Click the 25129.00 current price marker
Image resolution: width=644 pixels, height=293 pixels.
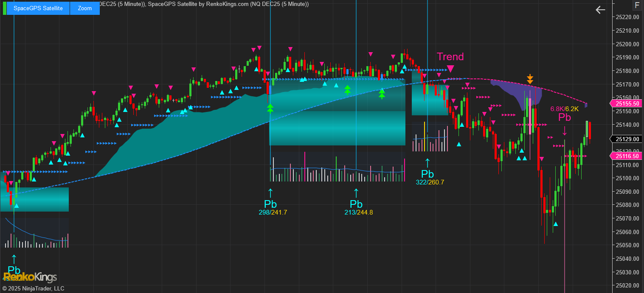tap(626, 139)
